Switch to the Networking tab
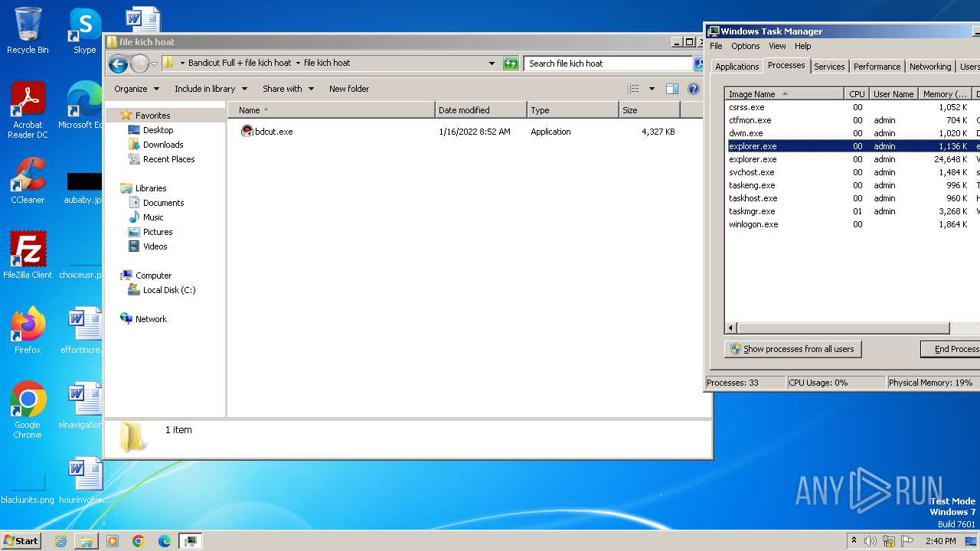Image resolution: width=980 pixels, height=551 pixels. 930,67
